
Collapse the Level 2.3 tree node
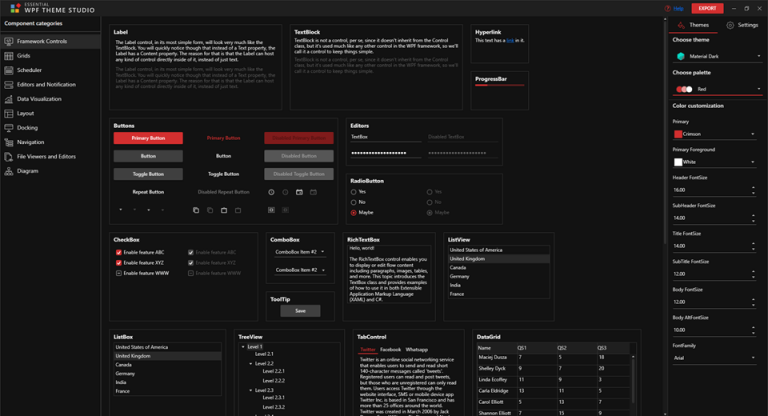point(251,391)
